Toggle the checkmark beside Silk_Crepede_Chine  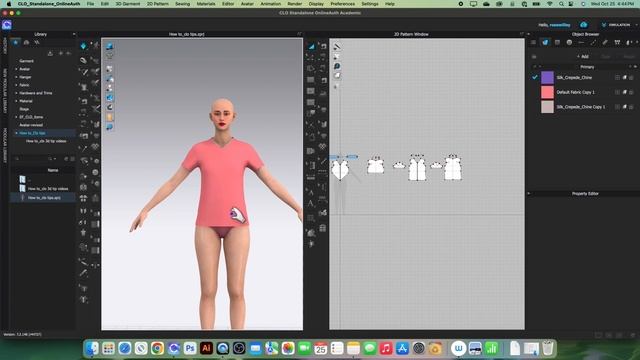pyautogui.click(x=535, y=77)
